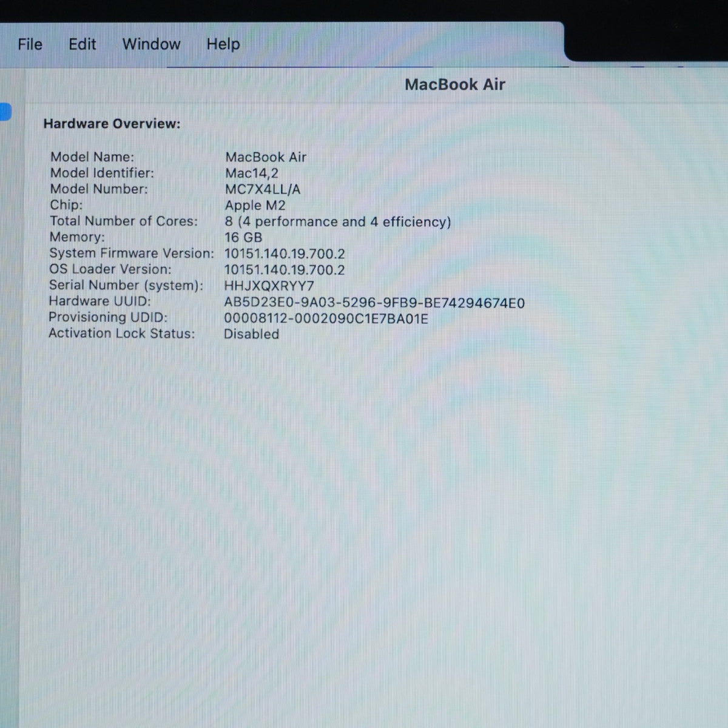728x728 pixels.
Task: Open the Help menu
Action: [223, 44]
